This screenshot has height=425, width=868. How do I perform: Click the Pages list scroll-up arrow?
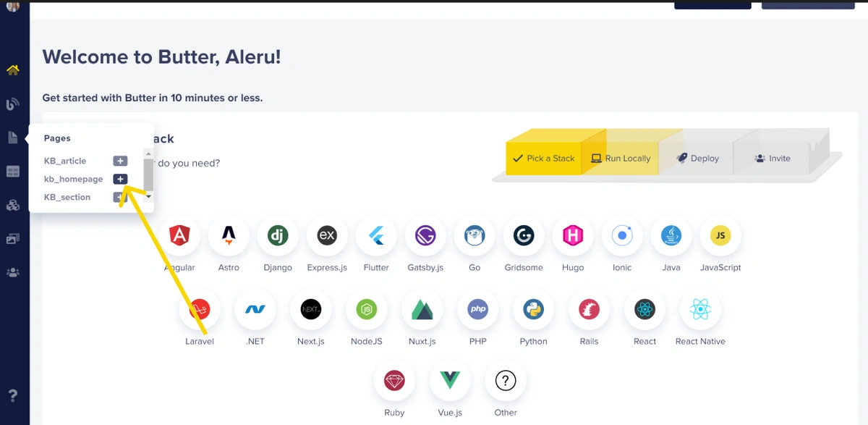pyautogui.click(x=148, y=153)
